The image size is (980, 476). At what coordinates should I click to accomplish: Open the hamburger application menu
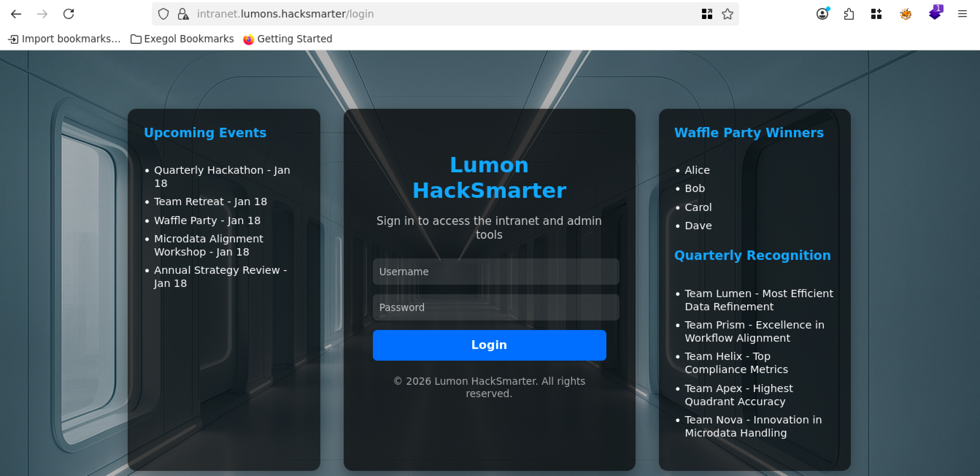(962, 14)
